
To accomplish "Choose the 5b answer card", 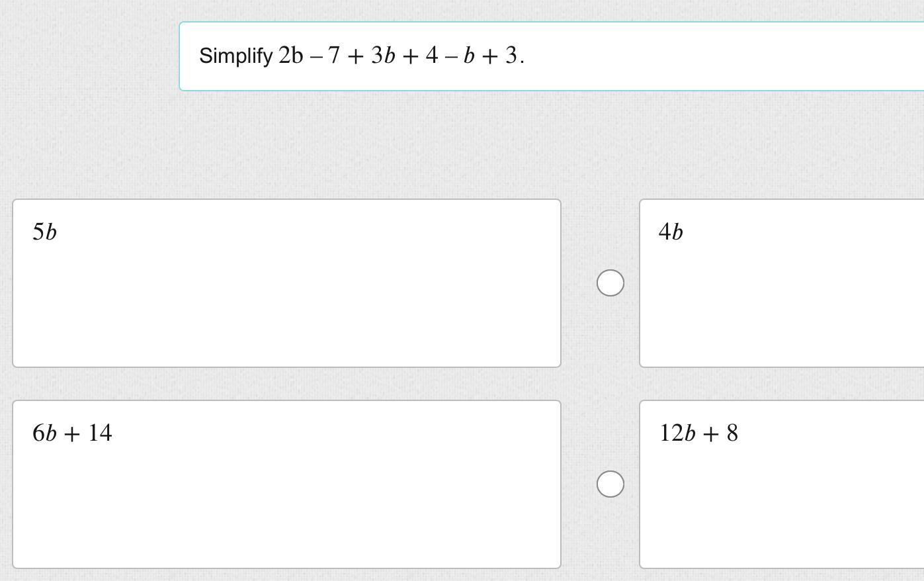I will click(286, 283).
